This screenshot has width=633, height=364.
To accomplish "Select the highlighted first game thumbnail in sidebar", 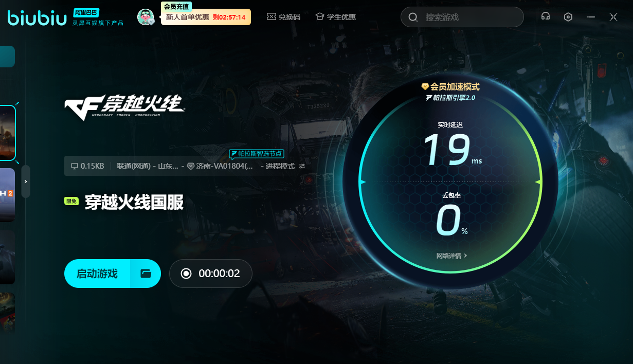I will [8, 133].
